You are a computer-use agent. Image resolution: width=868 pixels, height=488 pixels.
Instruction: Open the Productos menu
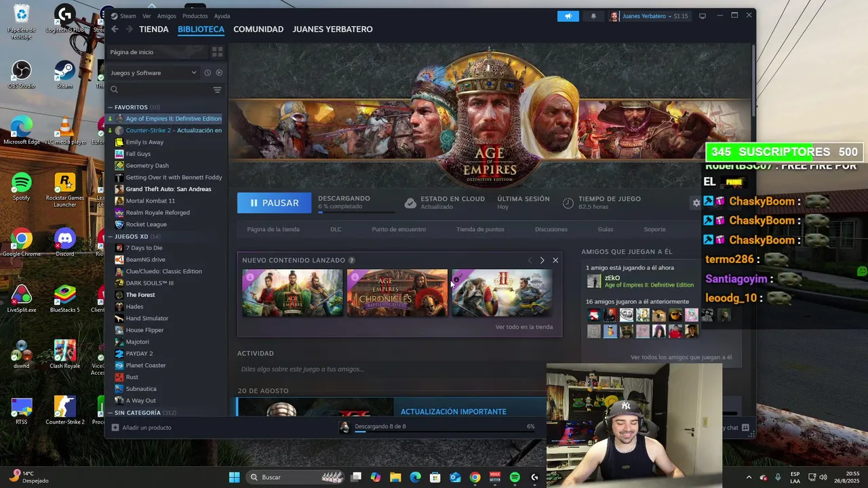[x=195, y=16]
